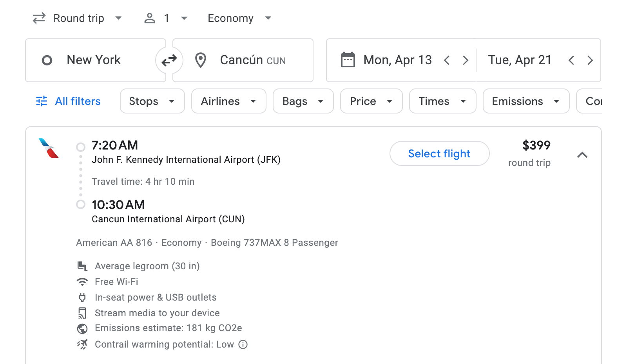Open the contrail warming potential info tooltip
627x364 pixels.
(243, 345)
